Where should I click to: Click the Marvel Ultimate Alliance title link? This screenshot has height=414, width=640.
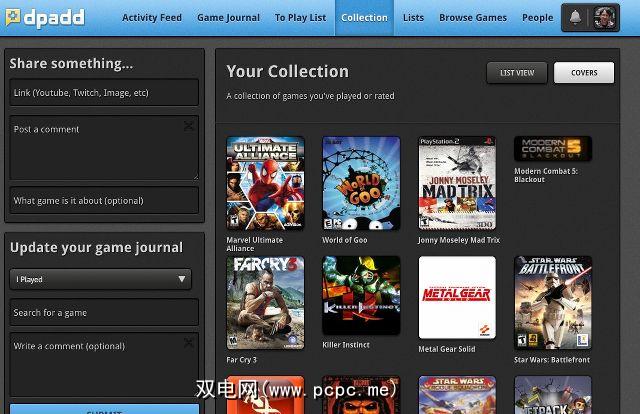click(x=254, y=244)
